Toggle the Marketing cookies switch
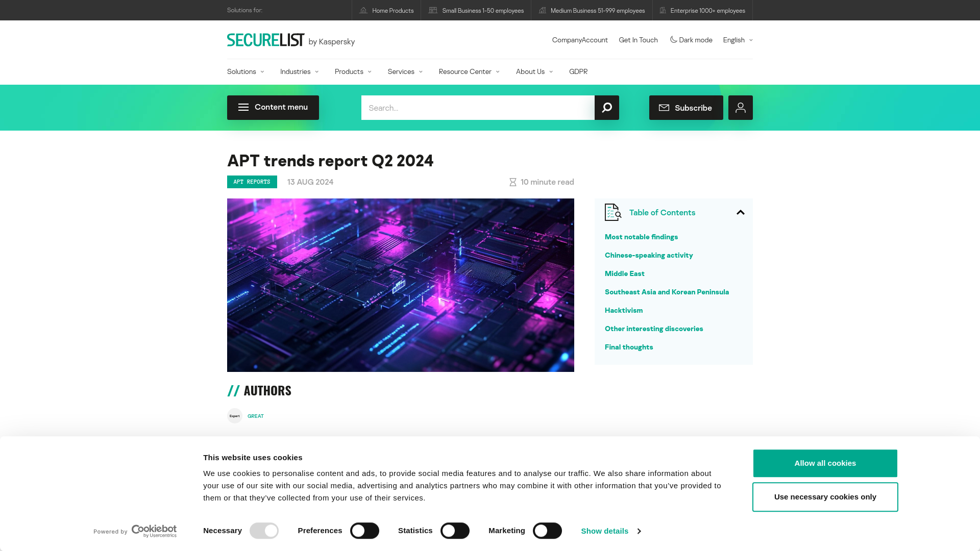 pos(547,531)
